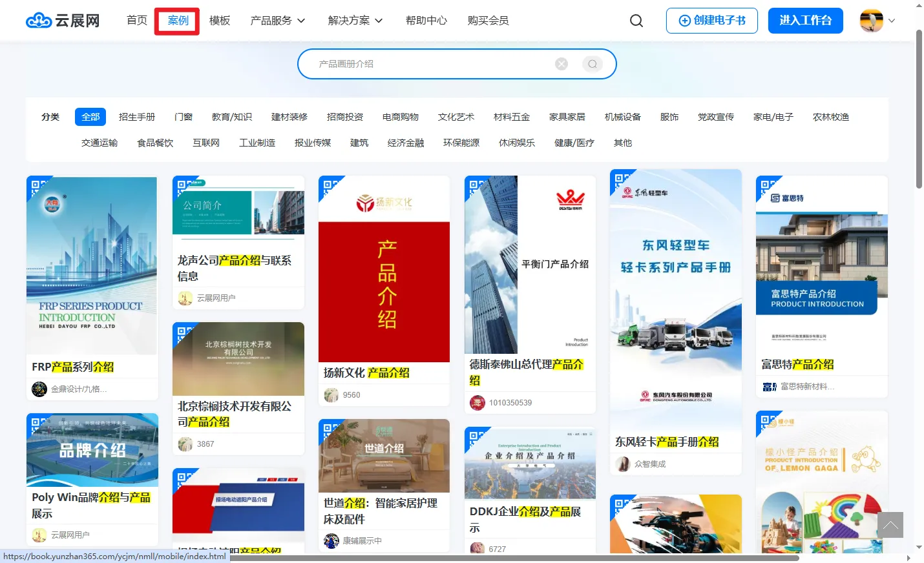
Task: Filter by 其他 category
Action: (623, 143)
